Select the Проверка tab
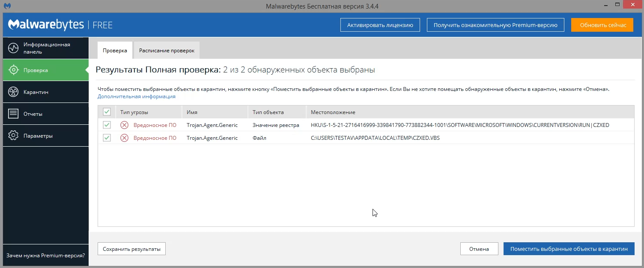The image size is (644, 268). click(x=115, y=50)
